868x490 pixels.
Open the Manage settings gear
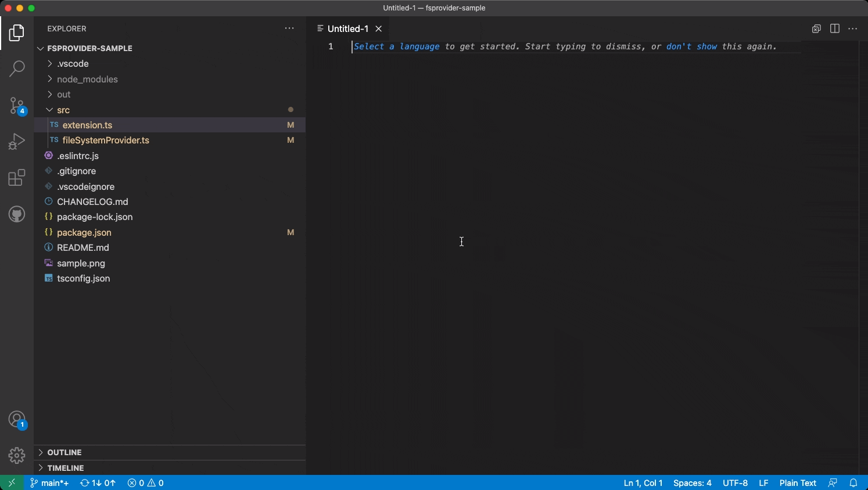17,456
